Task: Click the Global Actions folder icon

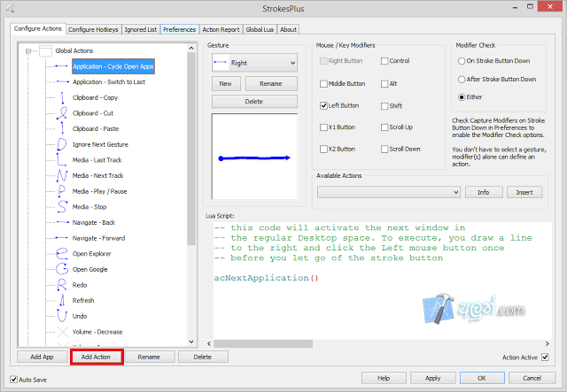Action: tap(45, 50)
